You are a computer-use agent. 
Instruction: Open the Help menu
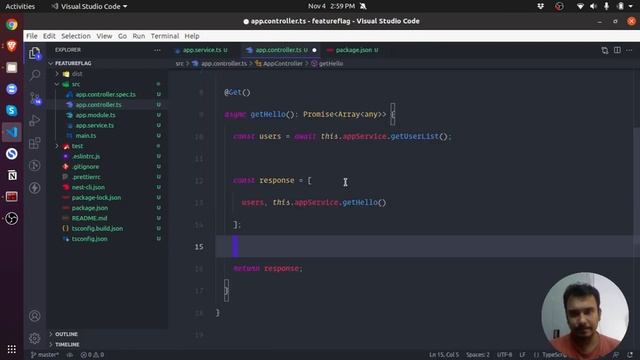[x=192, y=36]
